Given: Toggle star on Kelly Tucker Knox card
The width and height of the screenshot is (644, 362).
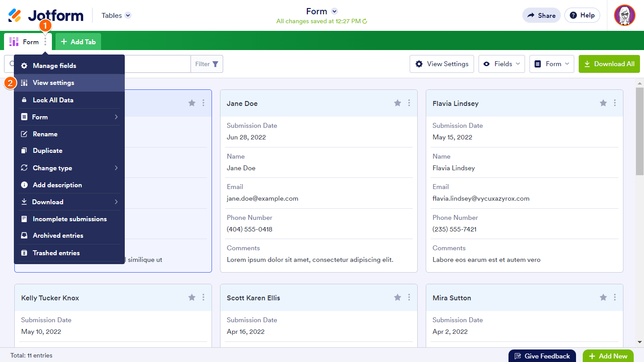Looking at the screenshot, I should click(192, 298).
